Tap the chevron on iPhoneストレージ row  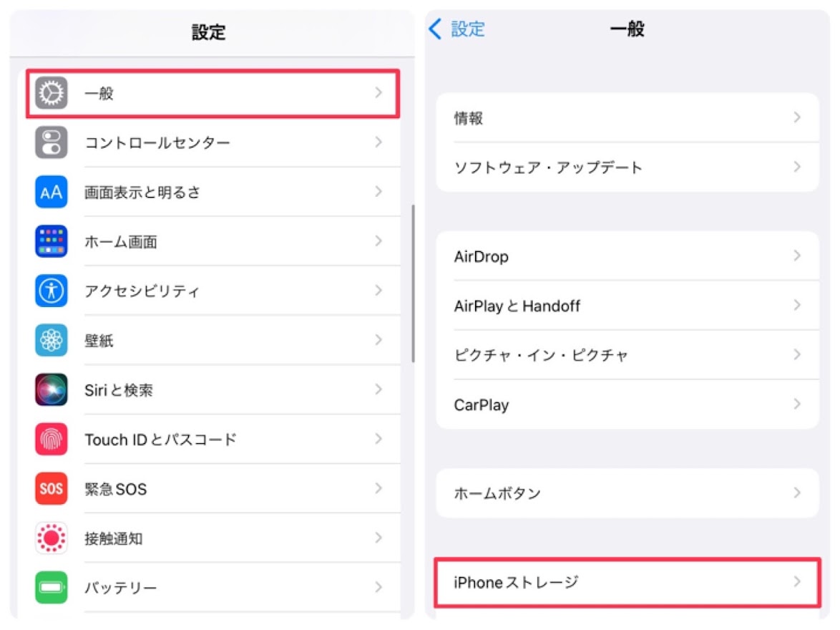(x=797, y=582)
